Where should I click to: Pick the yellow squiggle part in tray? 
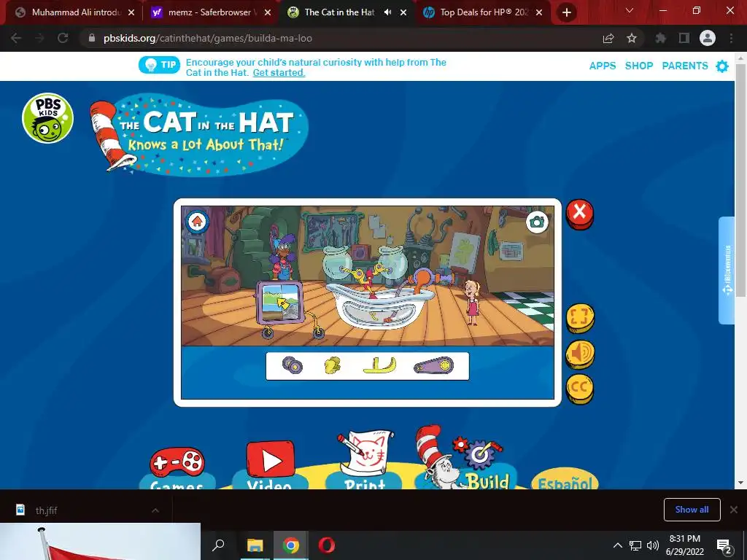pos(333,366)
